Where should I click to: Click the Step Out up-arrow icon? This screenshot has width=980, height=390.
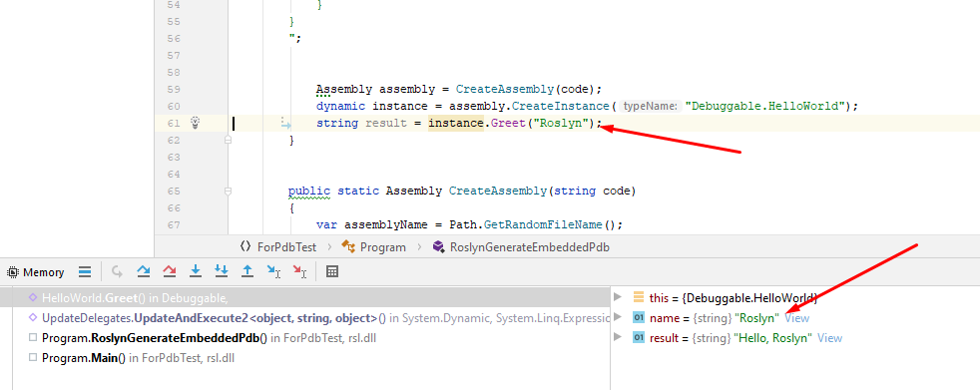click(x=247, y=271)
